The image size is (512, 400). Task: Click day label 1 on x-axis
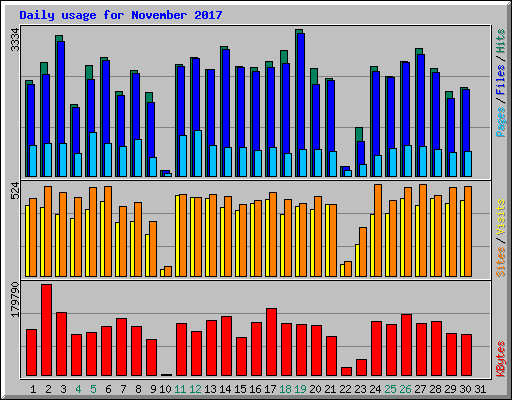pos(33,389)
